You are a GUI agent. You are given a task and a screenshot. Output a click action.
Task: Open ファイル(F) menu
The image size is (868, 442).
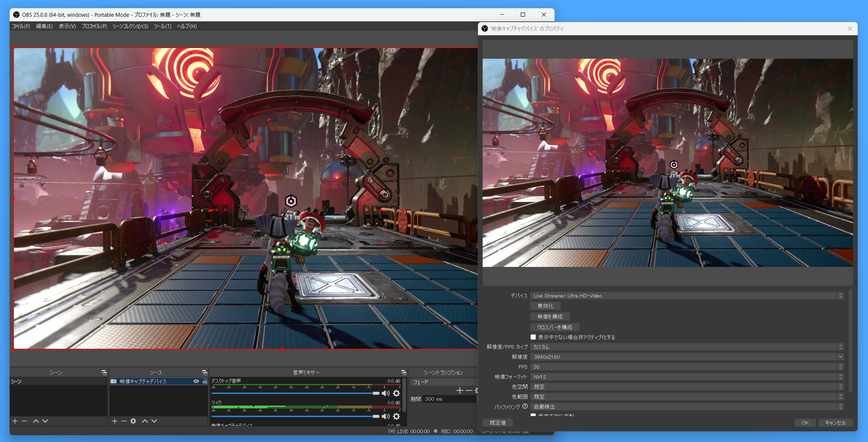pos(21,26)
